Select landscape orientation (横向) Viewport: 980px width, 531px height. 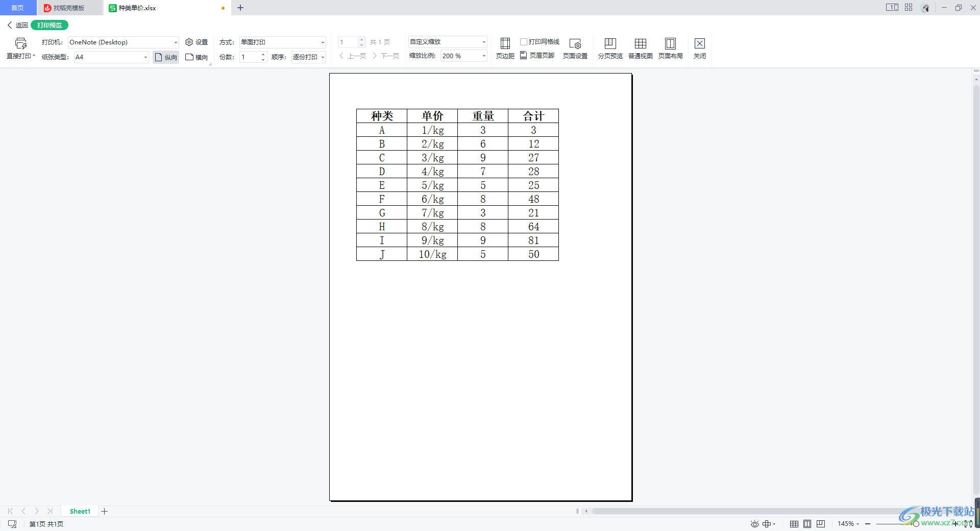click(197, 57)
